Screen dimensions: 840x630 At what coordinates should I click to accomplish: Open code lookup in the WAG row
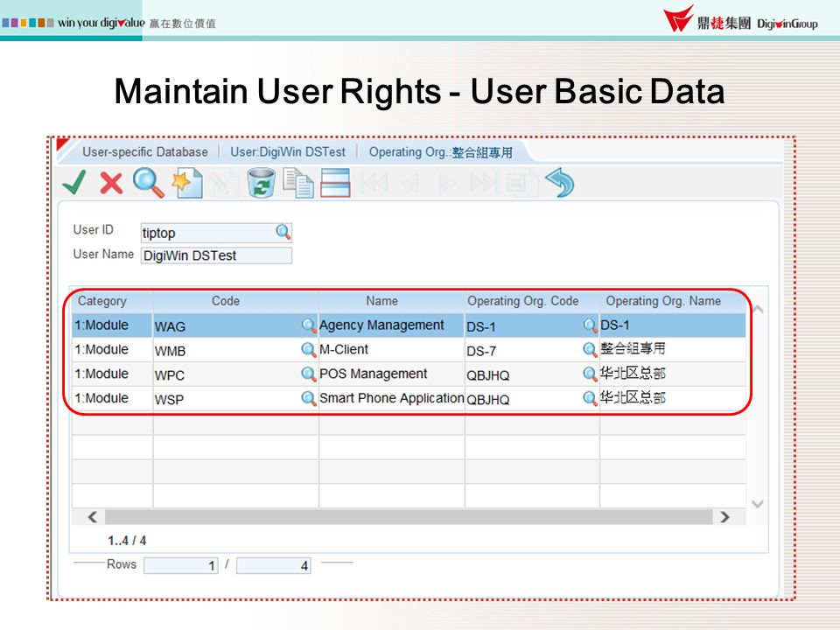pos(309,325)
